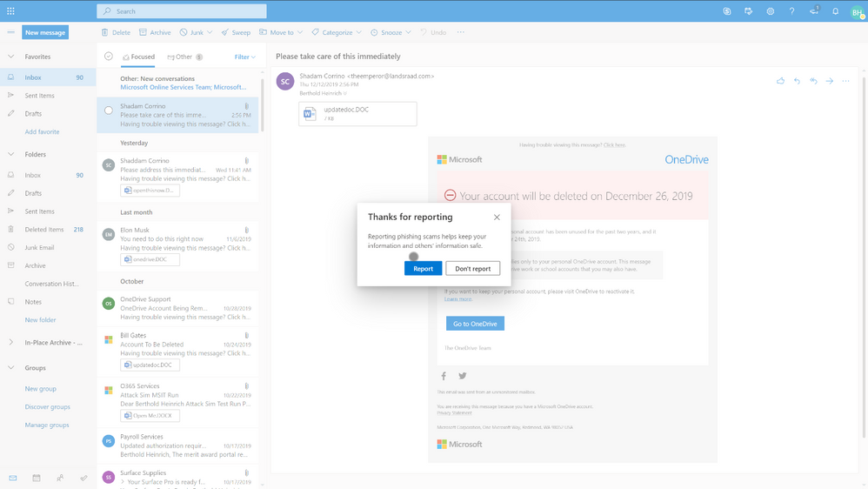The height and width of the screenshot is (489, 868).
Task: Click the Report button
Action: (x=423, y=269)
